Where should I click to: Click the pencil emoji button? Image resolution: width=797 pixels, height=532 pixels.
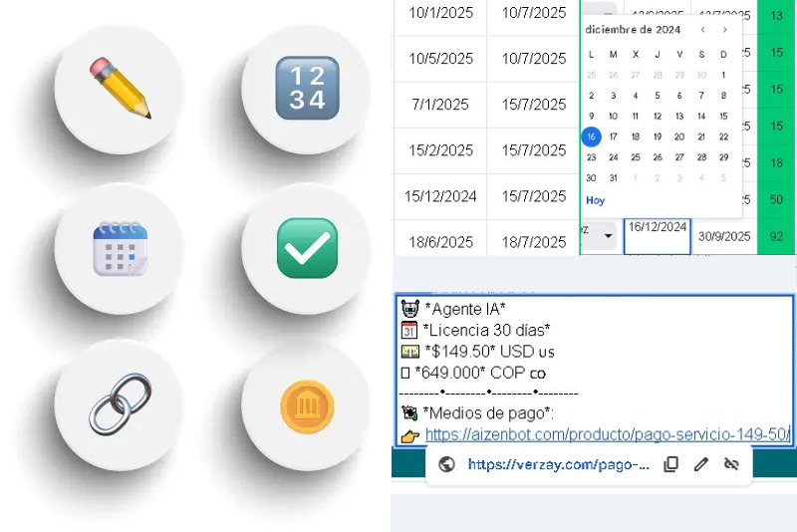tap(119, 89)
